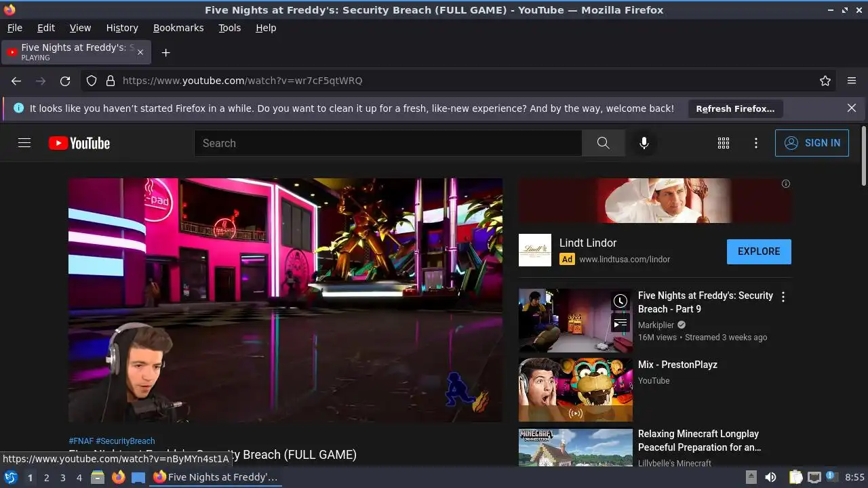Open the YouTube guide hamburger menu
The height and width of the screenshot is (488, 868).
pyautogui.click(x=24, y=143)
